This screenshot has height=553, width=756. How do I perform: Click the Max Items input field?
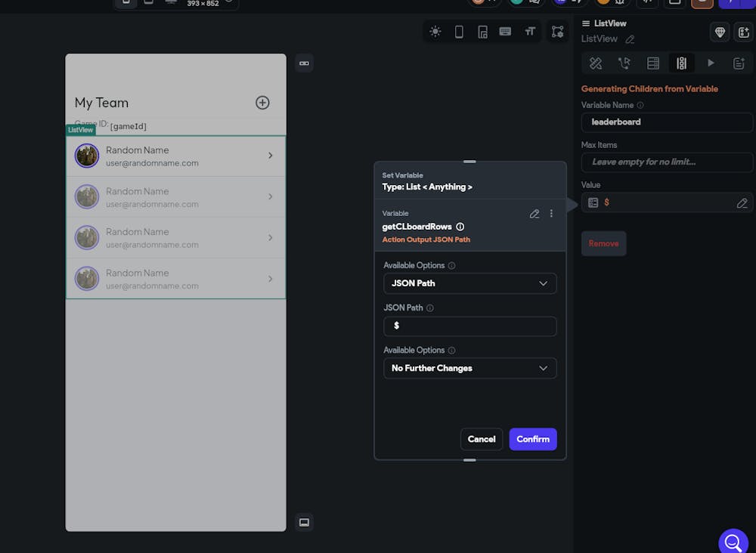tap(667, 162)
